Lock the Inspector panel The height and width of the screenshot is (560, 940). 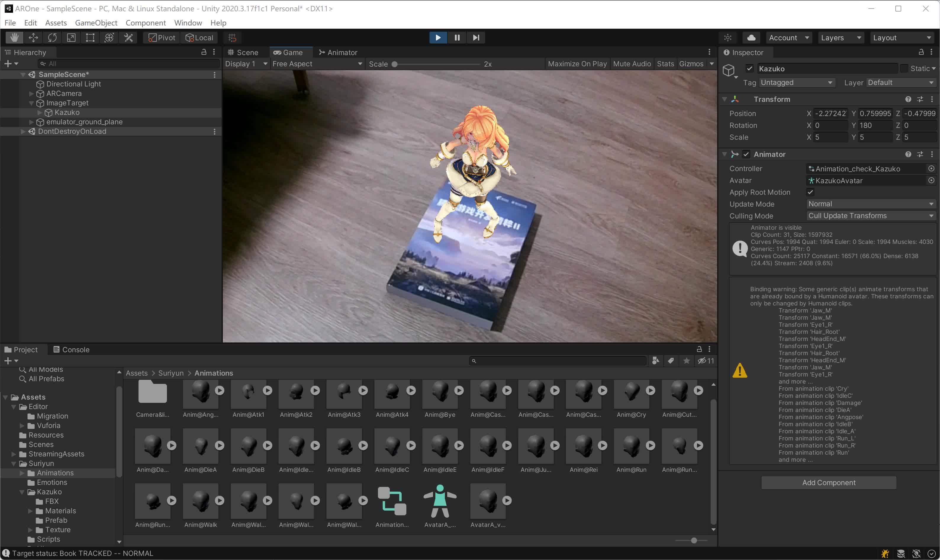click(921, 52)
